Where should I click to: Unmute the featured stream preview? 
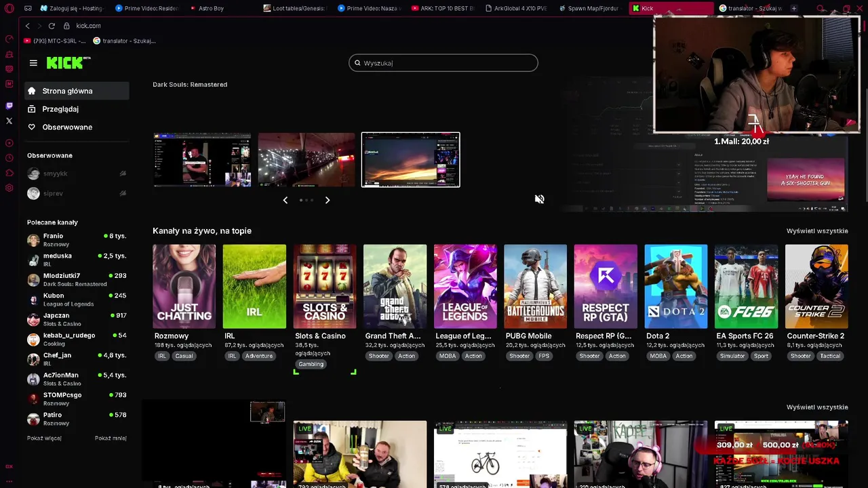[539, 199]
